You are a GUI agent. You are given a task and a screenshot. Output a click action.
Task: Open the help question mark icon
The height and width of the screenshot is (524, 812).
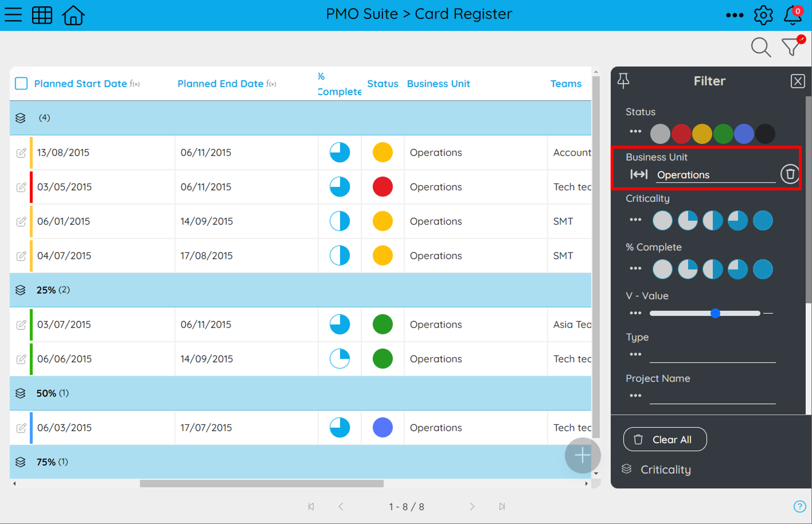coord(800,506)
